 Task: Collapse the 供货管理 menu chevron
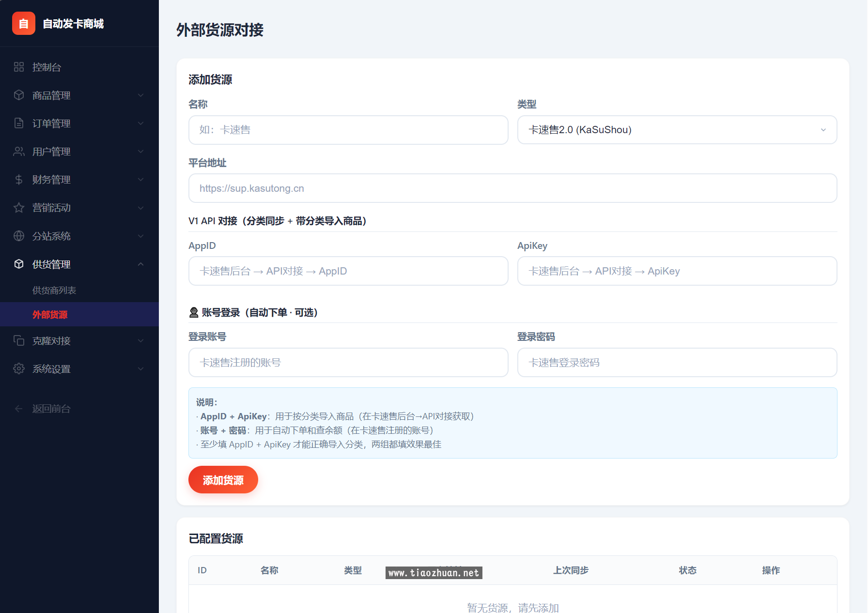pyautogui.click(x=140, y=264)
